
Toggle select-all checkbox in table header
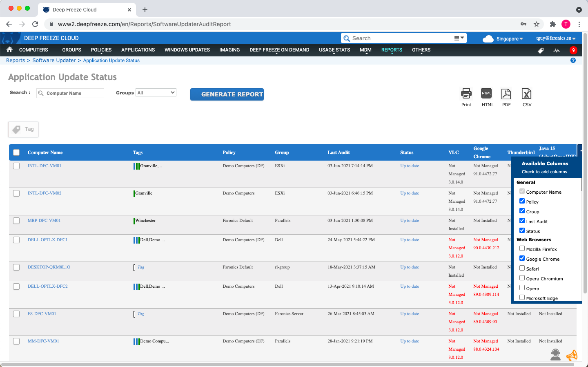click(x=16, y=152)
